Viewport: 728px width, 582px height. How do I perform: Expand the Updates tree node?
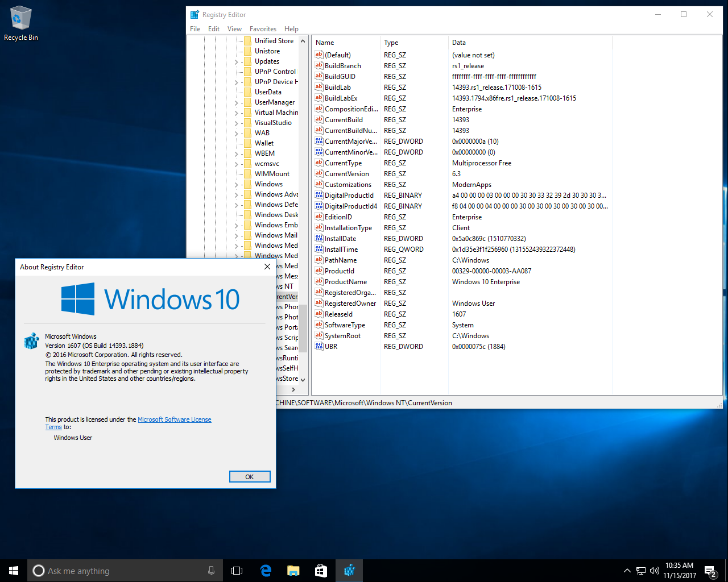(x=237, y=61)
